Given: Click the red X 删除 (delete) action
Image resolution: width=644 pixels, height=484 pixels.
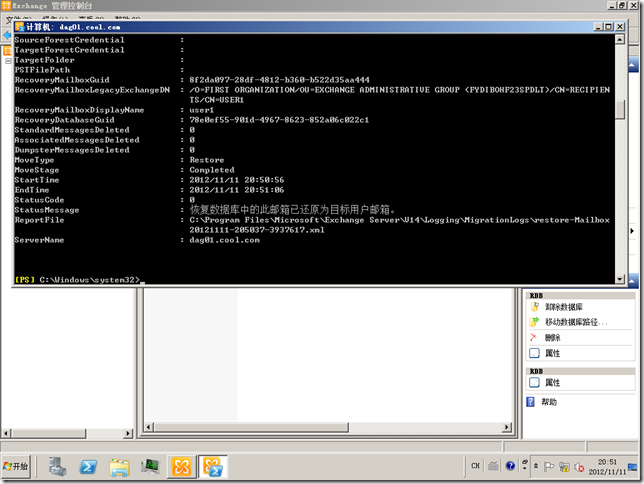Looking at the screenshot, I should 552,338.
